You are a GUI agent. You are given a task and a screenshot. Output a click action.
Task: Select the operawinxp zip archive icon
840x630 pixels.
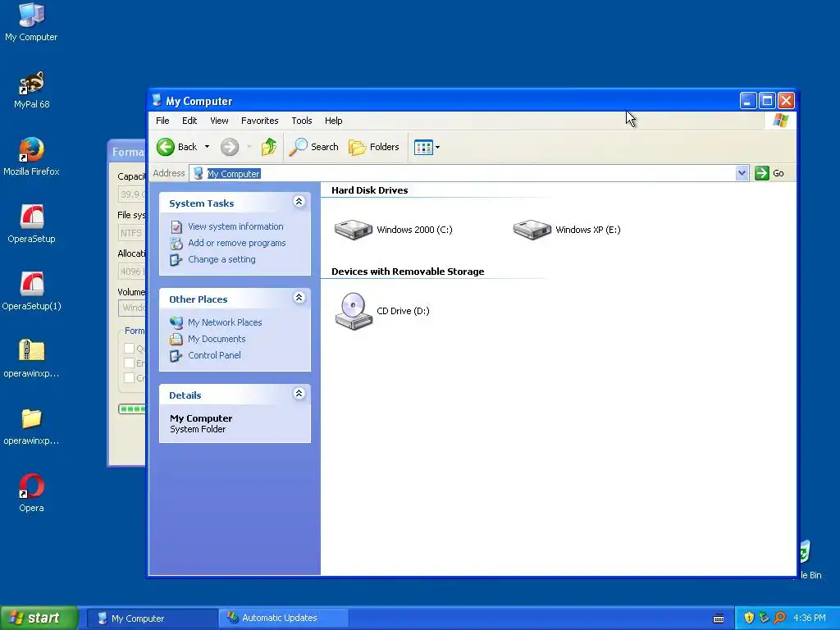31,359
